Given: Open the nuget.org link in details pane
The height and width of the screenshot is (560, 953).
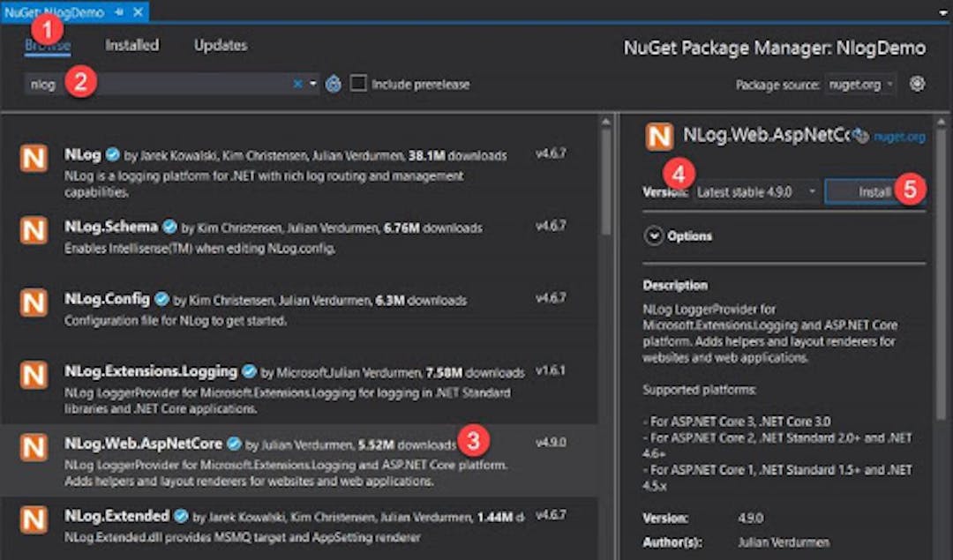Looking at the screenshot, I should pyautogui.click(x=898, y=137).
